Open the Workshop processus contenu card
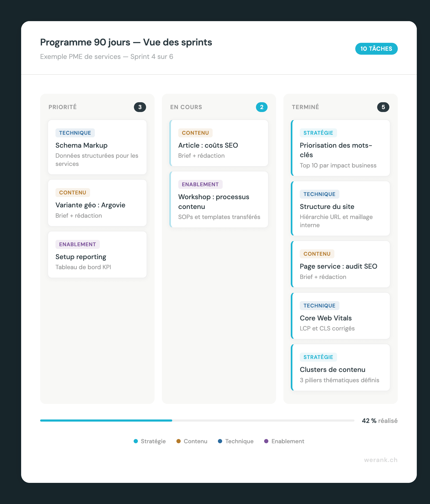 click(x=219, y=199)
